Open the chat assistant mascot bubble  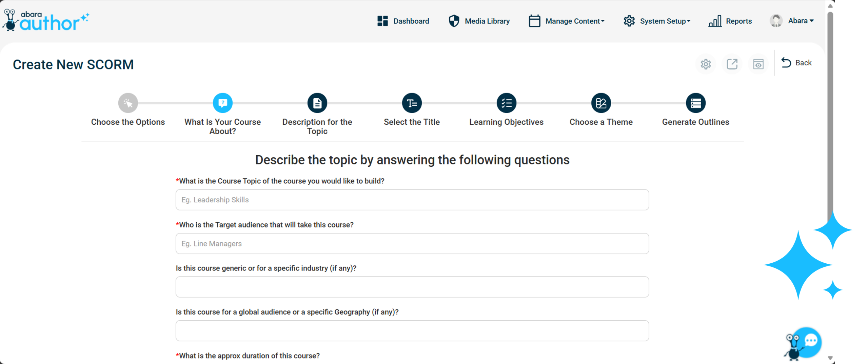point(803,343)
